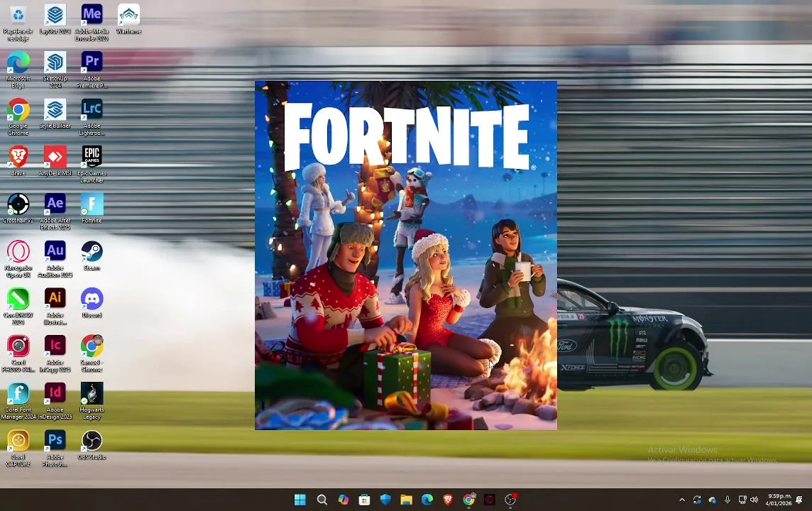
Task: Open Opera GX from the taskbar
Action: tap(489, 500)
